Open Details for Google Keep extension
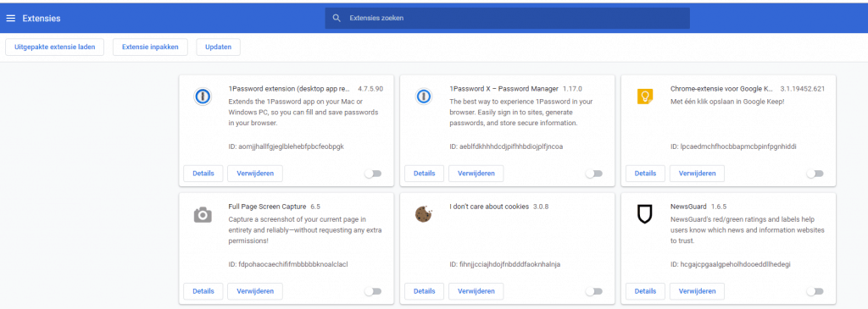This screenshot has width=868, height=309. click(x=645, y=174)
